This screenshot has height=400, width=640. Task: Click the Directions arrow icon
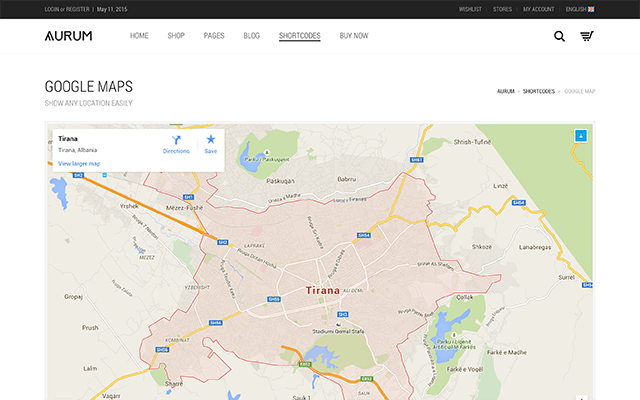(x=176, y=140)
